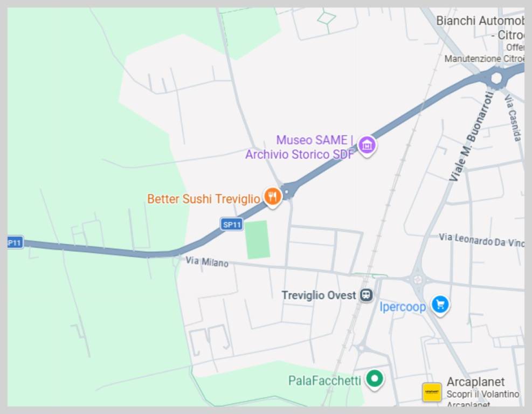The image size is (532, 414).
Task: Open the Museo SAME Archivio Storico label
Action: tap(300, 147)
